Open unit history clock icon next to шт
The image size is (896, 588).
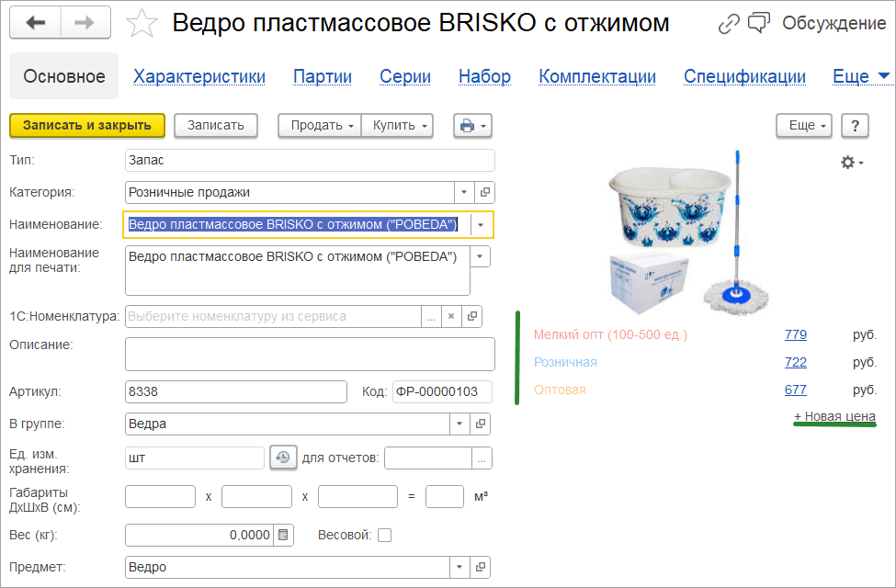tap(283, 458)
